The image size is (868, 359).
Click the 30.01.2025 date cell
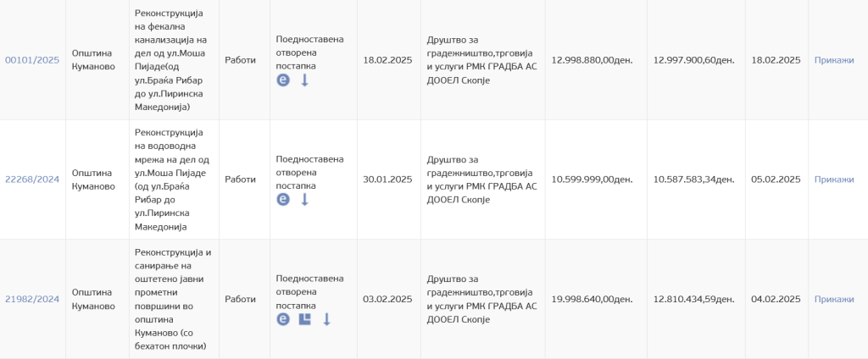coord(387,179)
